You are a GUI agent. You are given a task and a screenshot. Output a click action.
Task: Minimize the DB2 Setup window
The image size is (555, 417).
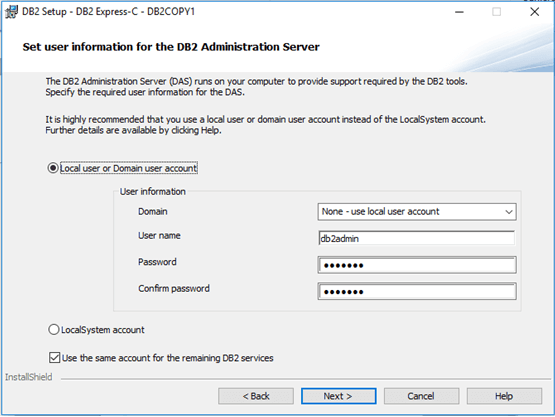(459, 12)
